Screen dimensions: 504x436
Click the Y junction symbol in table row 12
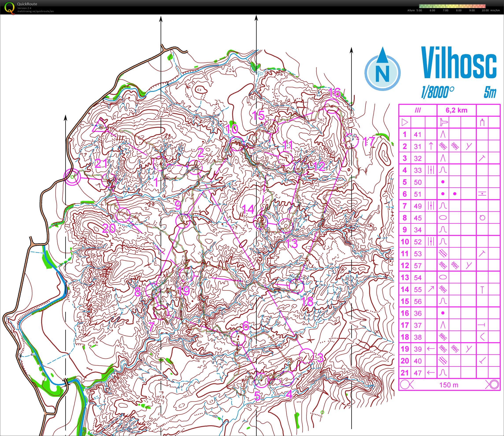tap(469, 265)
